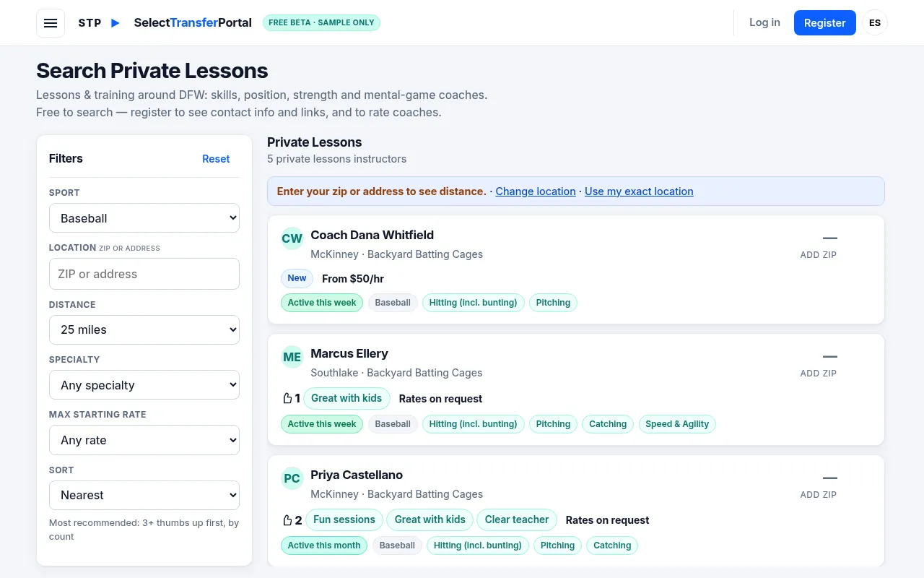Click Great with kids tag on Priya Castellano

point(430,520)
